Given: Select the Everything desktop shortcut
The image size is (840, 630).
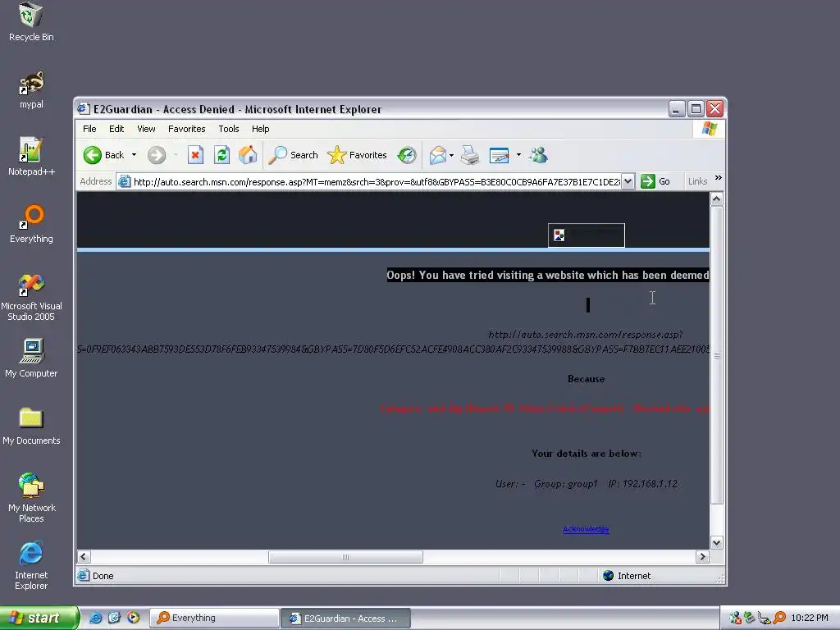Looking at the screenshot, I should tap(31, 224).
